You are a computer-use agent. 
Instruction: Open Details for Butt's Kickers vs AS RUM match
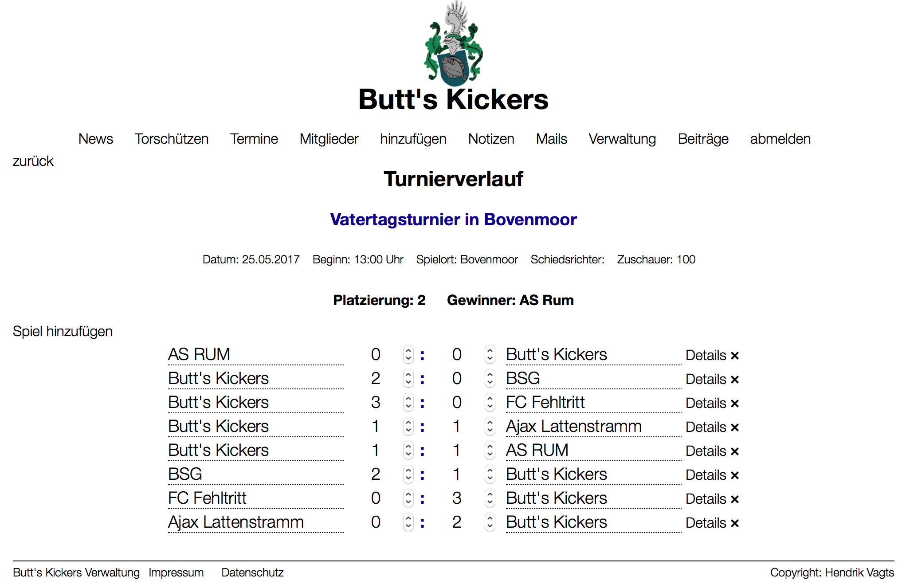pos(706,451)
